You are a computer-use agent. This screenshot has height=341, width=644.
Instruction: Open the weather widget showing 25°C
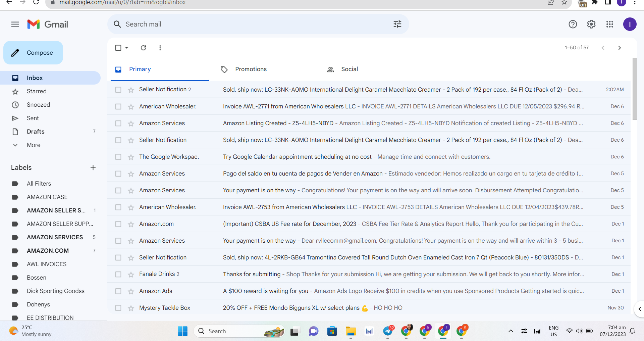click(x=31, y=331)
